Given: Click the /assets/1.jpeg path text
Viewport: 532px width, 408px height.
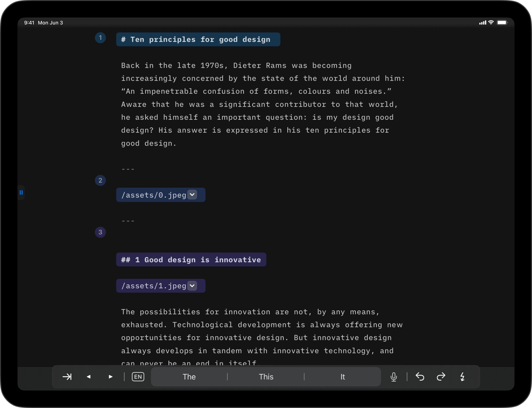Looking at the screenshot, I should click(x=154, y=286).
